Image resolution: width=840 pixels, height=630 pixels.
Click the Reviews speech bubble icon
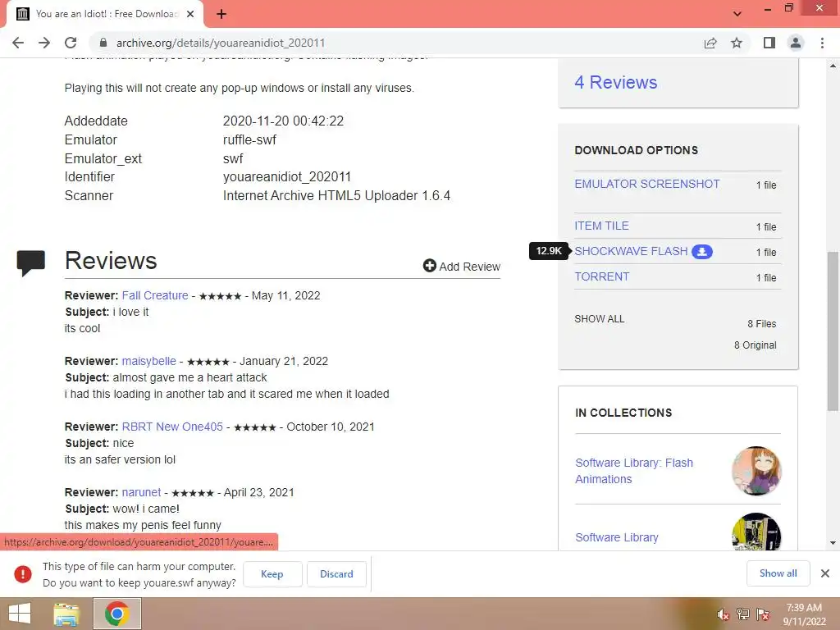[x=31, y=262]
